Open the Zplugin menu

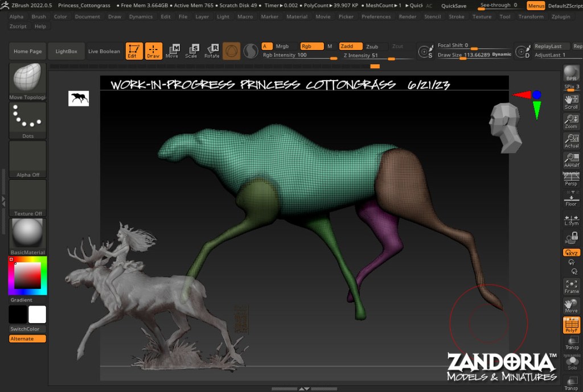tap(561, 16)
